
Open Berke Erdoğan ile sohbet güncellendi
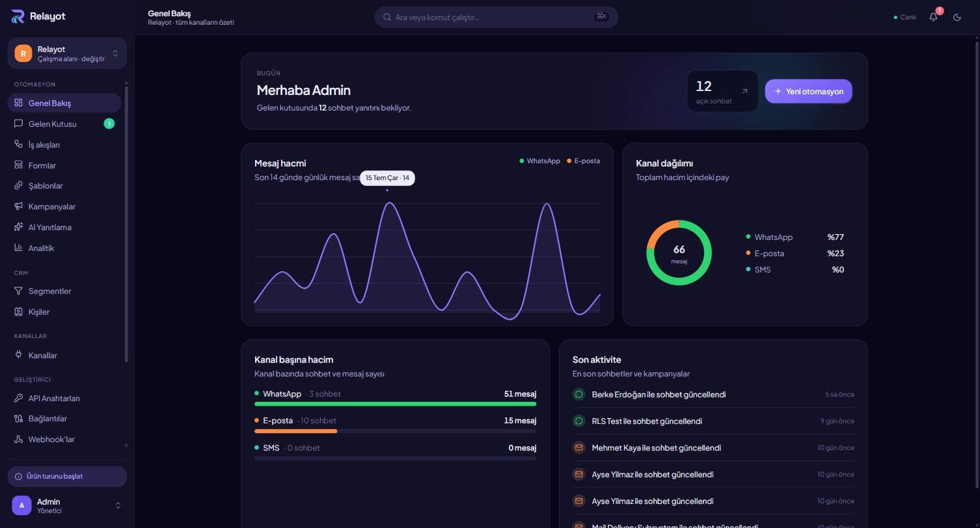[713, 394]
